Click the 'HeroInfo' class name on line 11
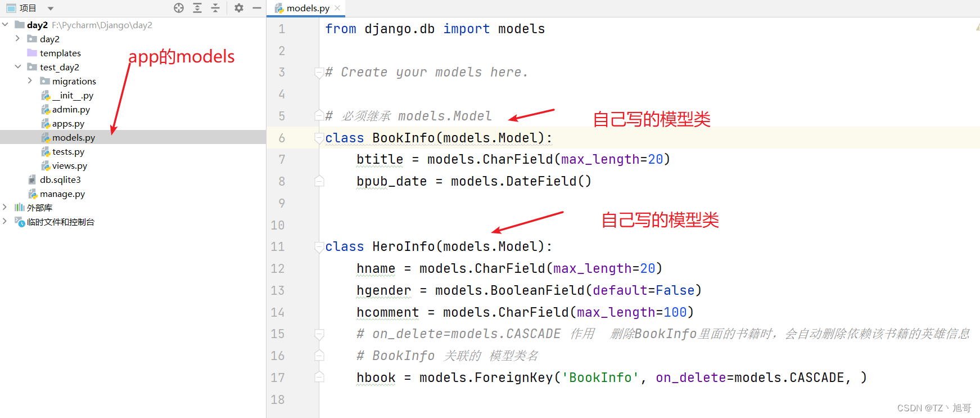 (403, 246)
